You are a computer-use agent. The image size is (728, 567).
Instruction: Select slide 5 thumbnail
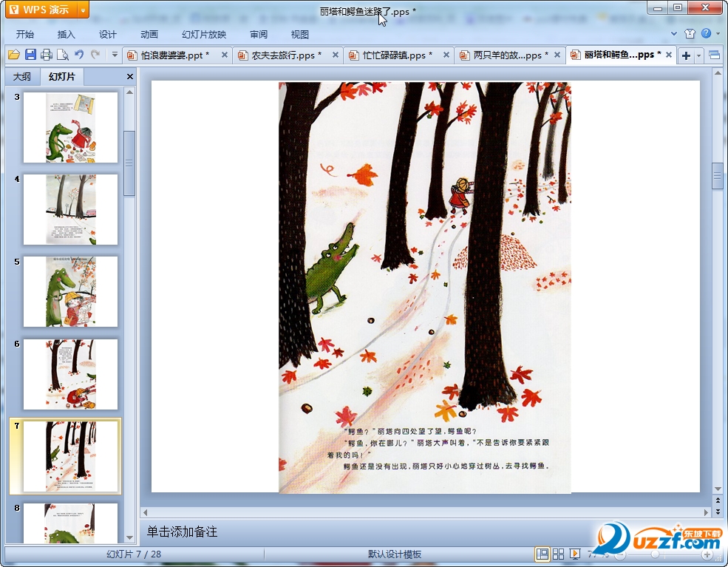coord(70,291)
